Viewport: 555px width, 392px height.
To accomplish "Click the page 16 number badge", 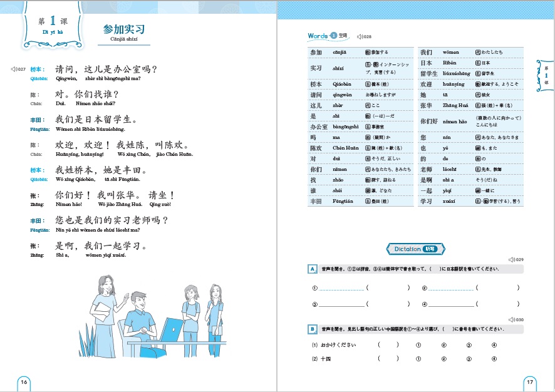I will coord(24,381).
